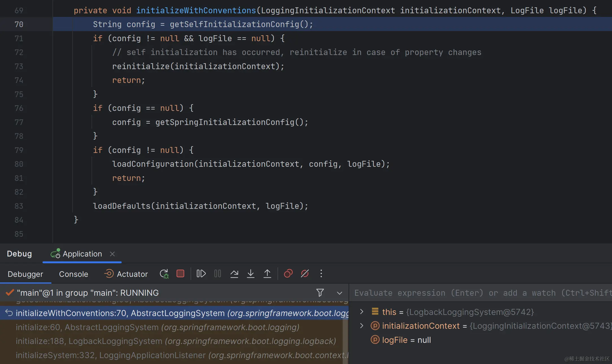This screenshot has width=612, height=364.
Task: Click the checkmark icon beside main thread
Action: (10, 292)
